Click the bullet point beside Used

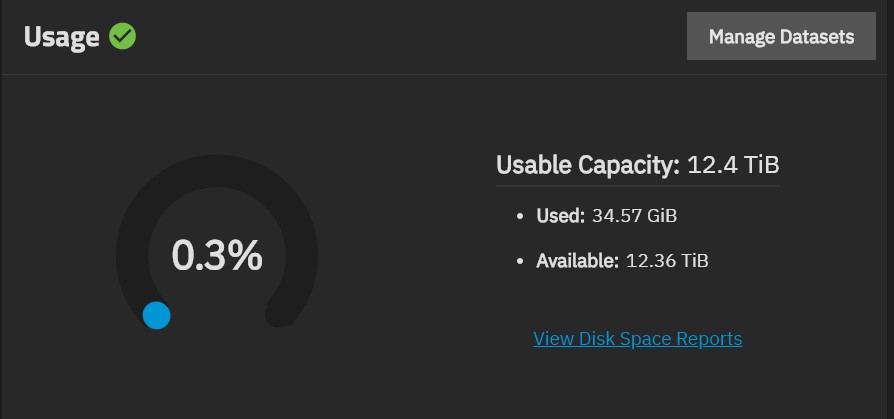point(519,217)
